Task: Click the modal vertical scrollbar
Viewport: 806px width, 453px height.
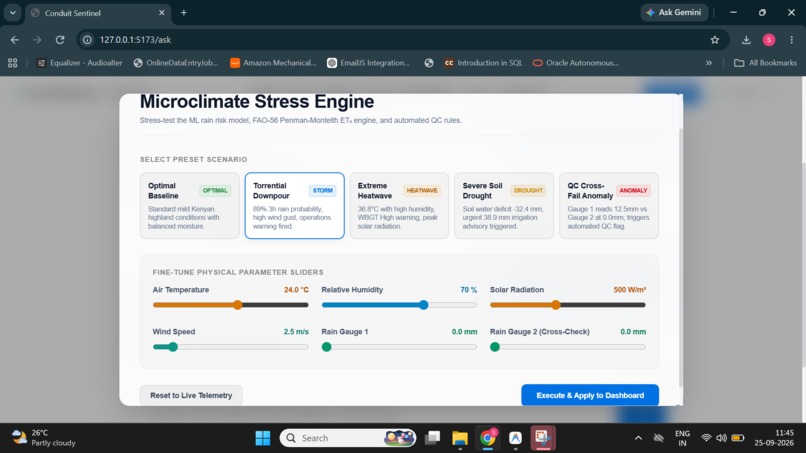Action: click(x=681, y=257)
